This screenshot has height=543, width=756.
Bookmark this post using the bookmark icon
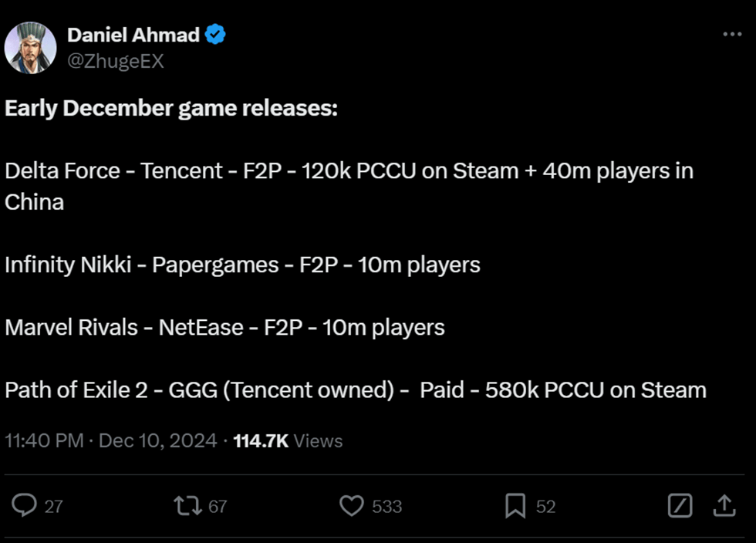click(515, 506)
